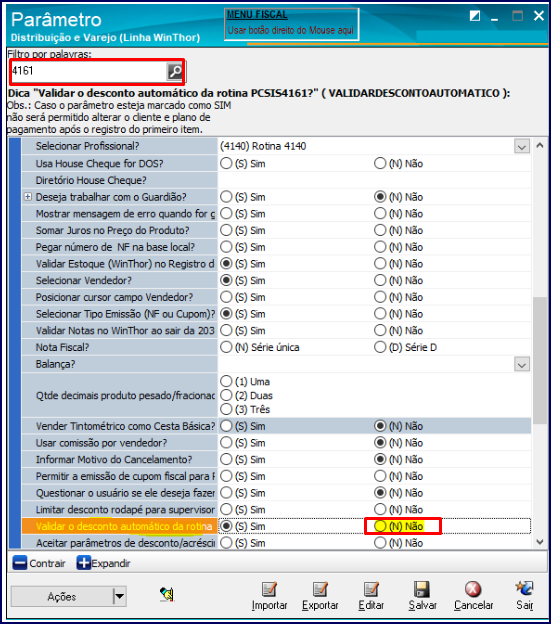Save changes with the Salvar disk icon
The height and width of the screenshot is (624, 551).
click(x=422, y=589)
